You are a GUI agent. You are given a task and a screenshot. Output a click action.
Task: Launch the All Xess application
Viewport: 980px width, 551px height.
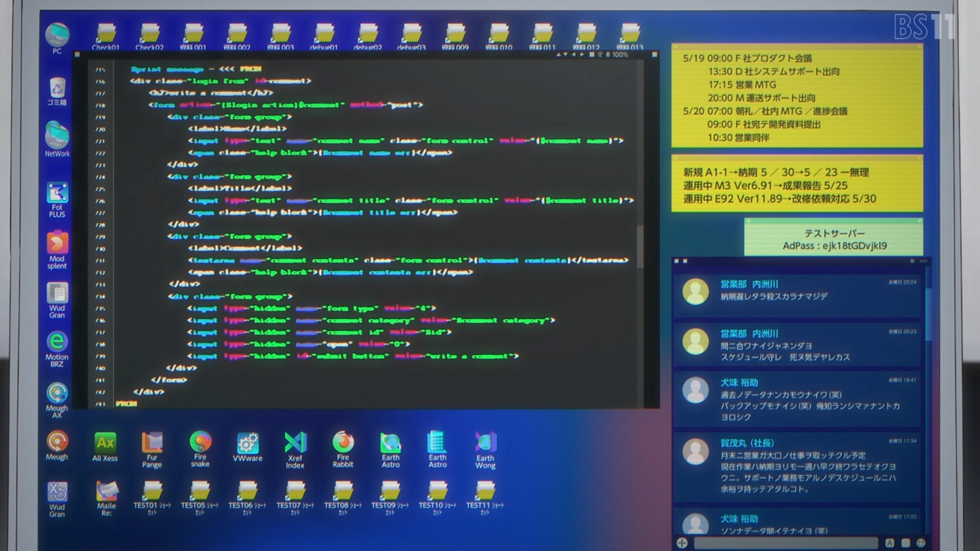pyautogui.click(x=105, y=446)
